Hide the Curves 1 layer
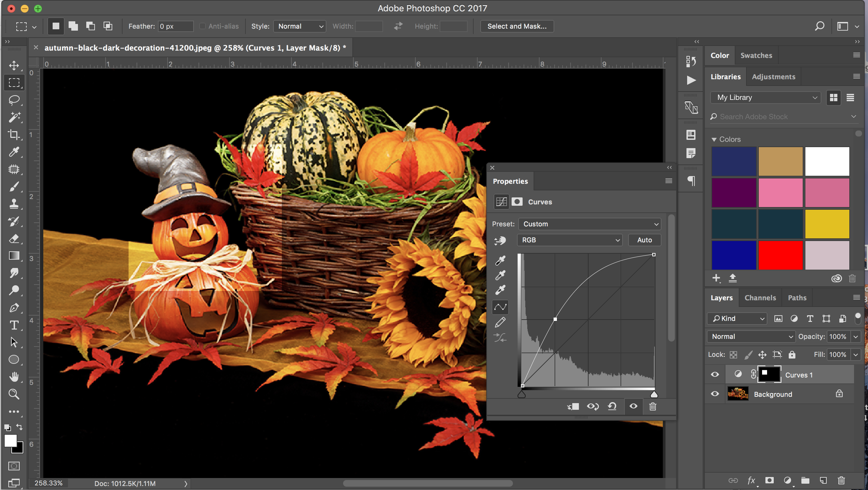The width and height of the screenshot is (868, 490). [x=715, y=374]
